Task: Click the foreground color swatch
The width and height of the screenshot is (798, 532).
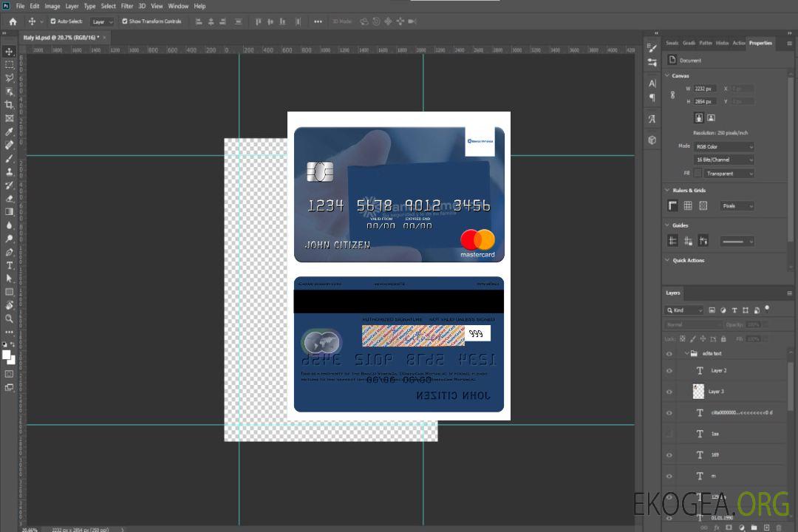Action: (x=7, y=355)
